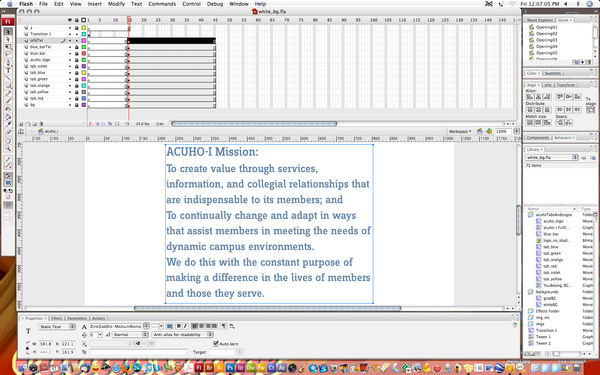Switch to Movie Explorer tab
The height and width of the screenshot is (375, 600).
click(540, 20)
